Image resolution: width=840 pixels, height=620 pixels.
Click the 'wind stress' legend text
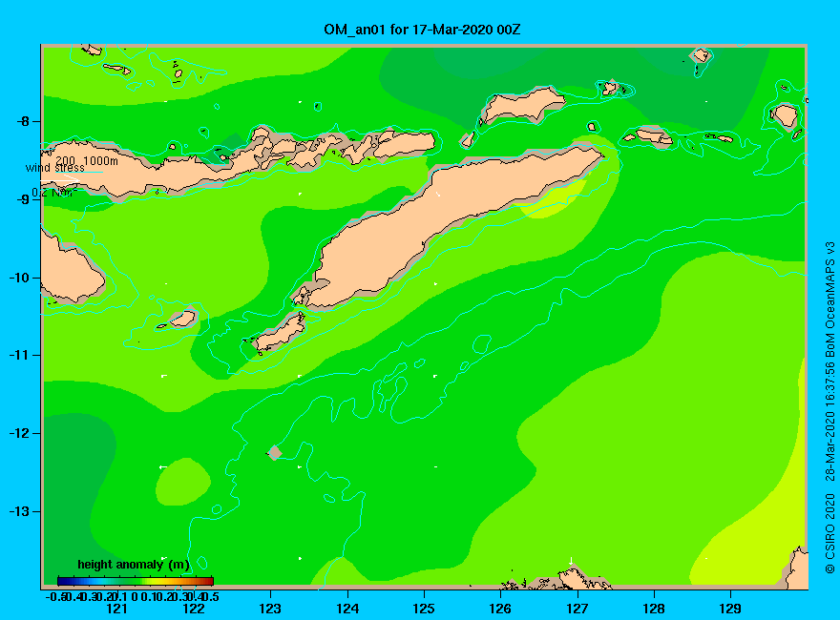(55, 168)
